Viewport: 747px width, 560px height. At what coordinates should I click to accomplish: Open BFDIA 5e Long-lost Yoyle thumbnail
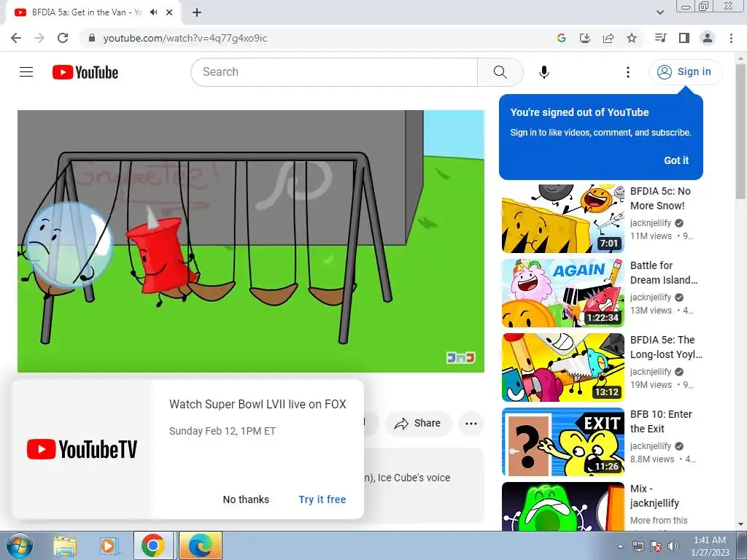coord(562,367)
